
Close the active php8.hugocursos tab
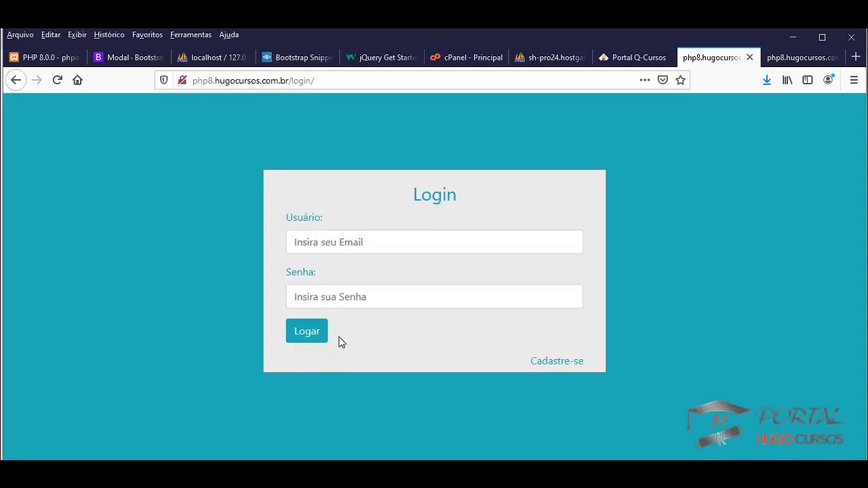tap(749, 57)
